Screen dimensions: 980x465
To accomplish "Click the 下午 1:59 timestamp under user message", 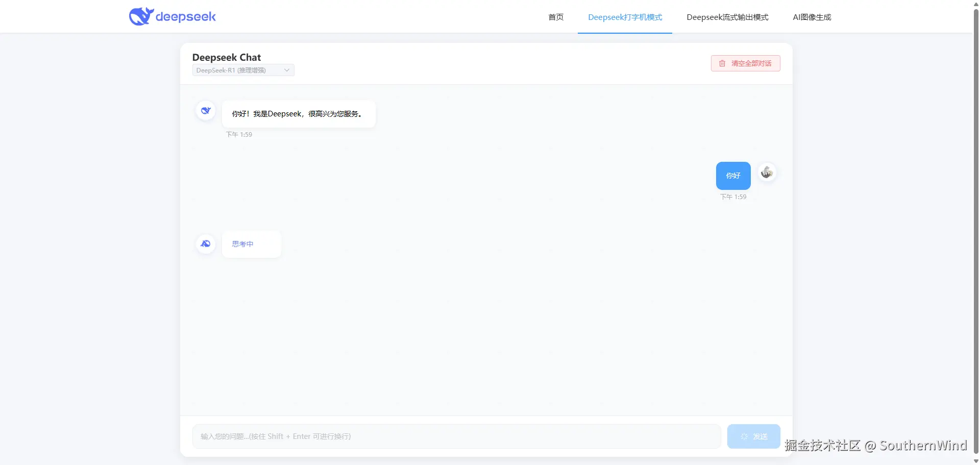I will click(733, 197).
